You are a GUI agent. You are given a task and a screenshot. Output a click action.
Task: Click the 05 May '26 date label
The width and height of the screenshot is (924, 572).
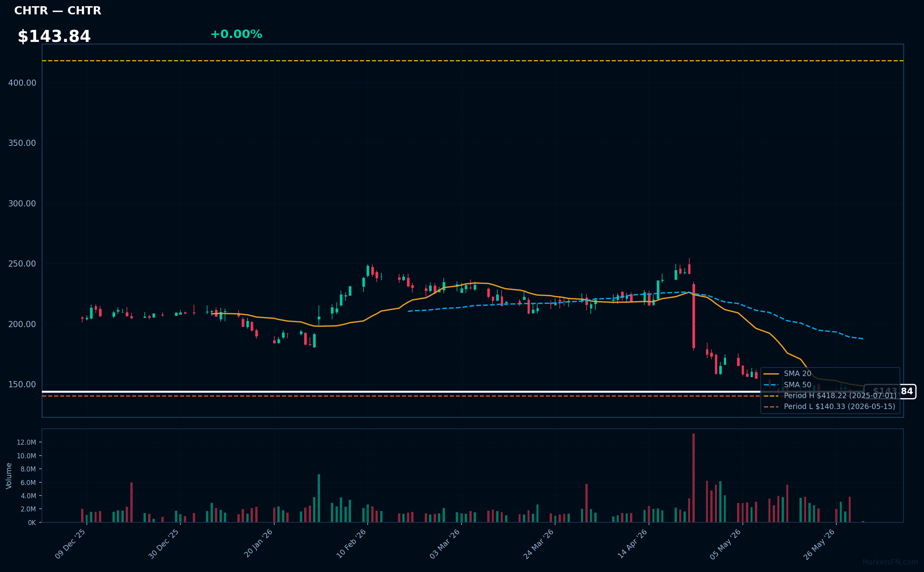coord(726,544)
